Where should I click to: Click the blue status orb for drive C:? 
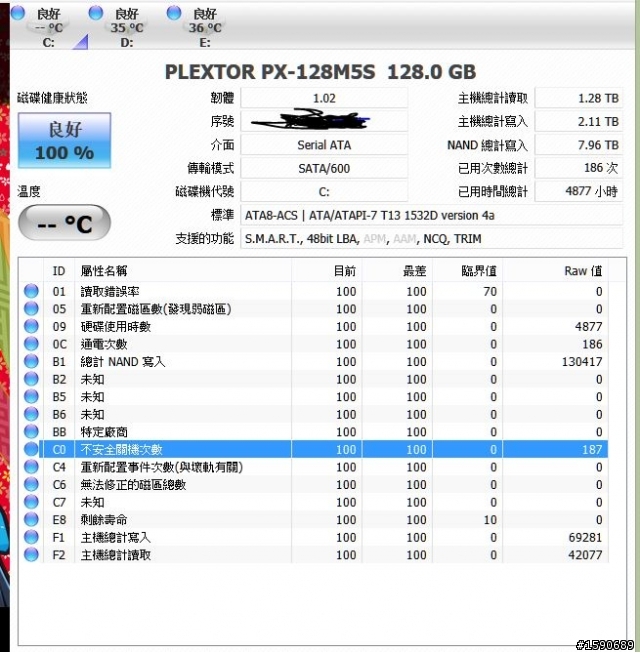(18, 13)
